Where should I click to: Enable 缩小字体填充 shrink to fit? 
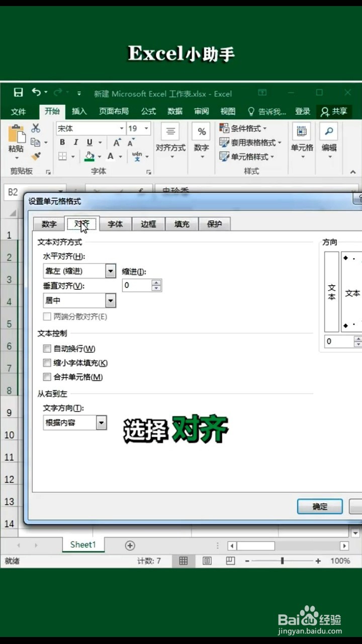(x=47, y=363)
